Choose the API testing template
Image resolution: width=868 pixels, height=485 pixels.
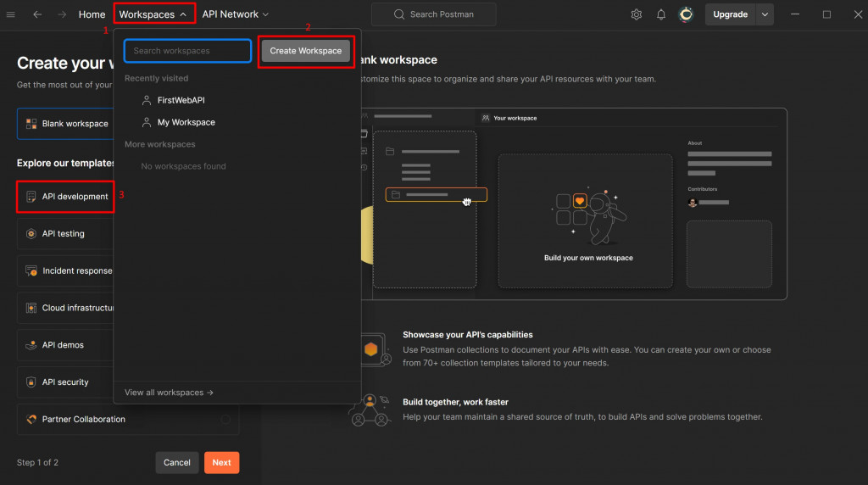click(x=65, y=234)
